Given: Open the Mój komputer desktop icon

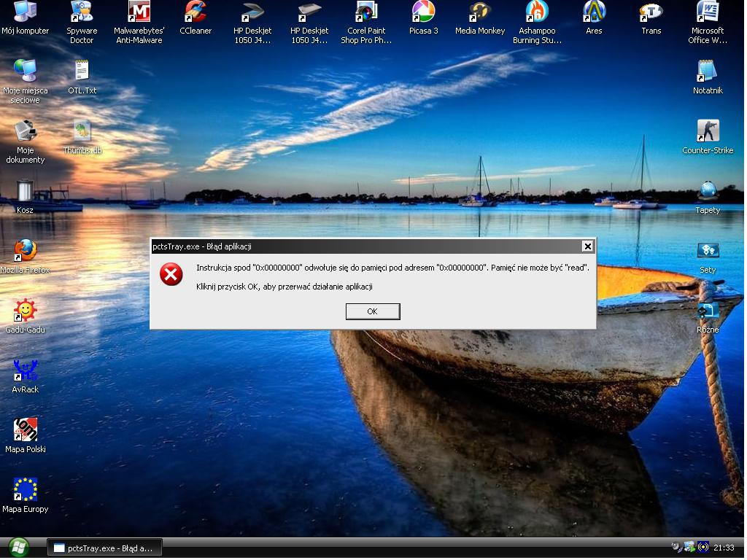Looking at the screenshot, I should tap(25, 12).
